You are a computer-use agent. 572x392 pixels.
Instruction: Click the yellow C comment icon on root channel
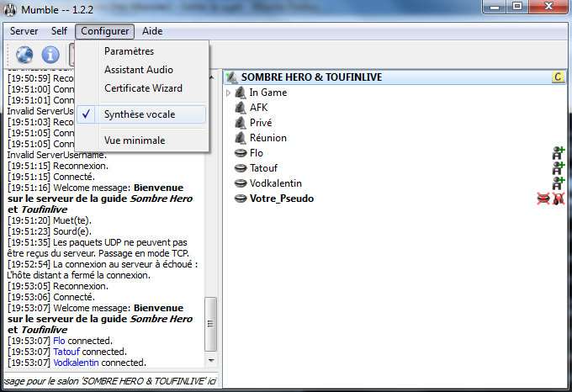point(558,77)
